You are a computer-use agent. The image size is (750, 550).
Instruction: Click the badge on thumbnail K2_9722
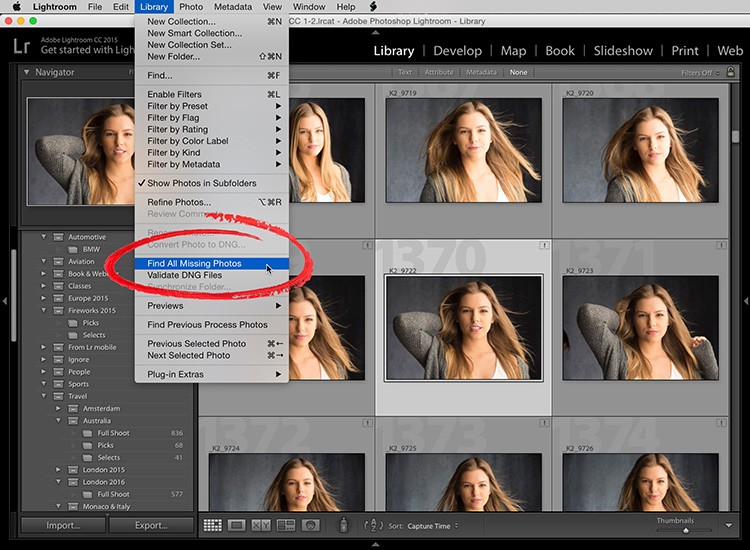pyautogui.click(x=544, y=245)
